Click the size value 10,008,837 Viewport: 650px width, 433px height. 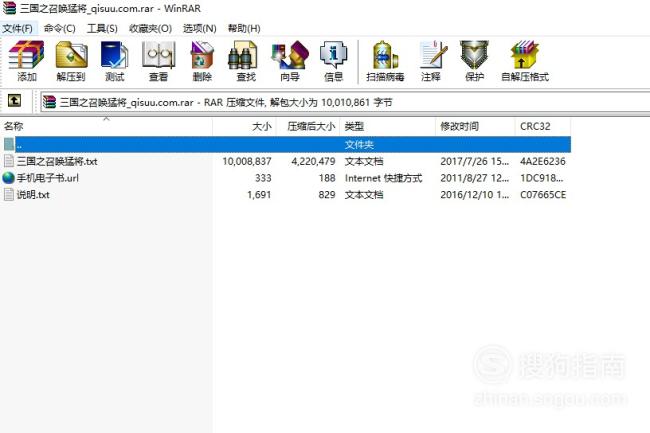click(247, 161)
